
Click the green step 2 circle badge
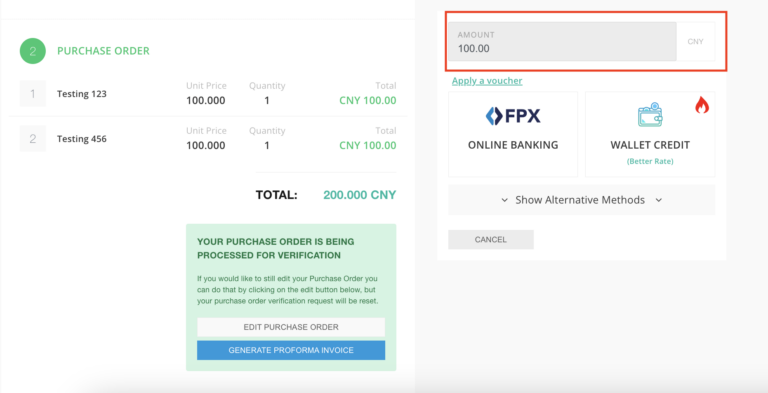click(33, 51)
